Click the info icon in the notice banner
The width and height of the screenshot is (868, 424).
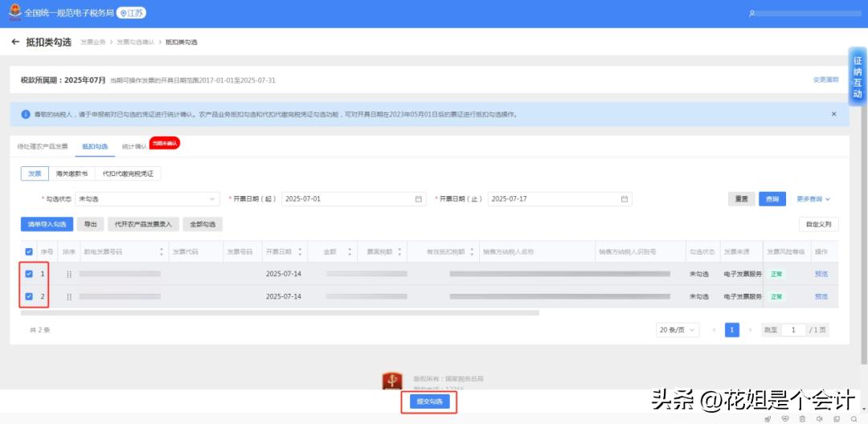(26, 114)
